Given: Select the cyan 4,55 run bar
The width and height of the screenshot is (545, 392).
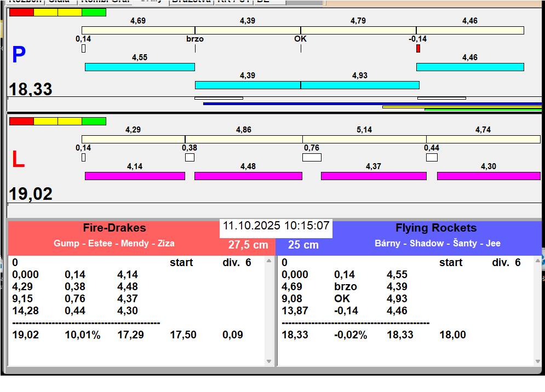Looking at the screenshot, I should pyautogui.click(x=140, y=67).
